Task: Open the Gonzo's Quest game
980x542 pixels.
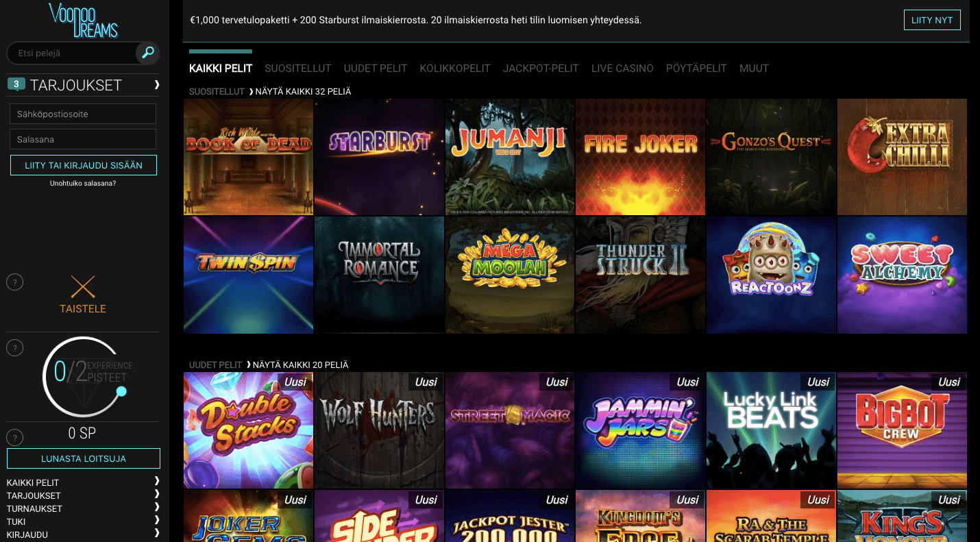Action: (771, 157)
